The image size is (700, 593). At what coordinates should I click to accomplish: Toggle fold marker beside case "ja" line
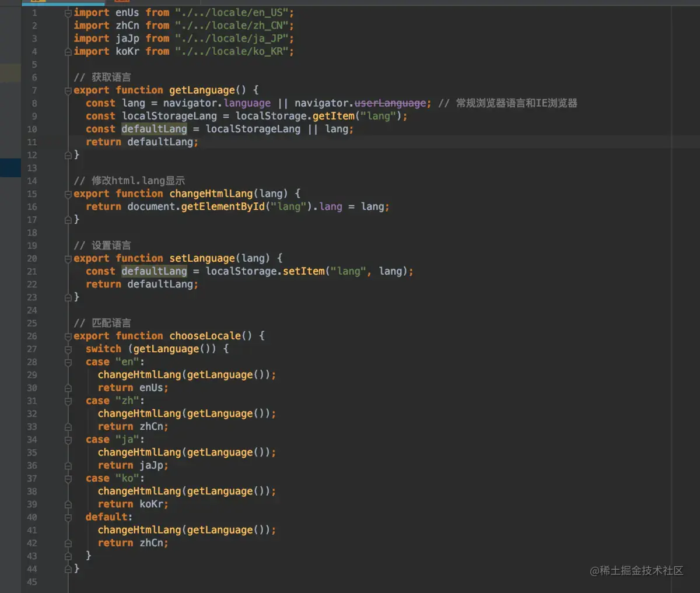pyautogui.click(x=68, y=440)
